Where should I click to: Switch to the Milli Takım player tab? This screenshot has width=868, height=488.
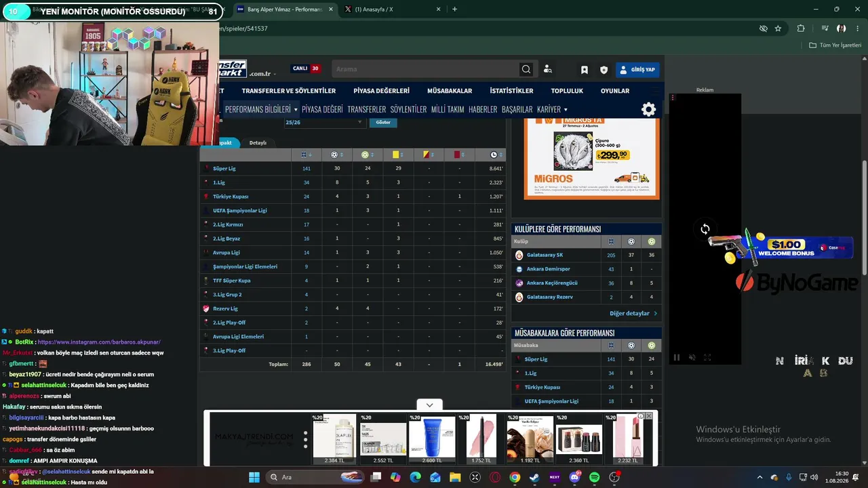point(448,110)
